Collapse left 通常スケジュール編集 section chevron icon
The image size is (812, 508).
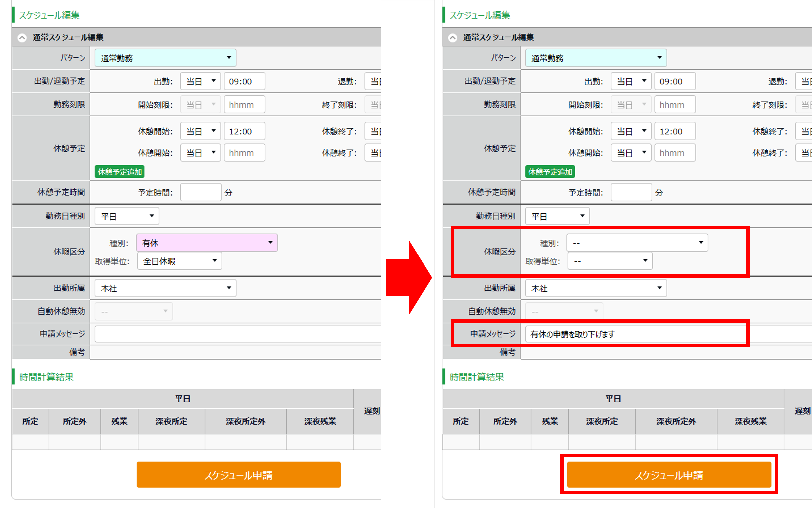click(22, 38)
